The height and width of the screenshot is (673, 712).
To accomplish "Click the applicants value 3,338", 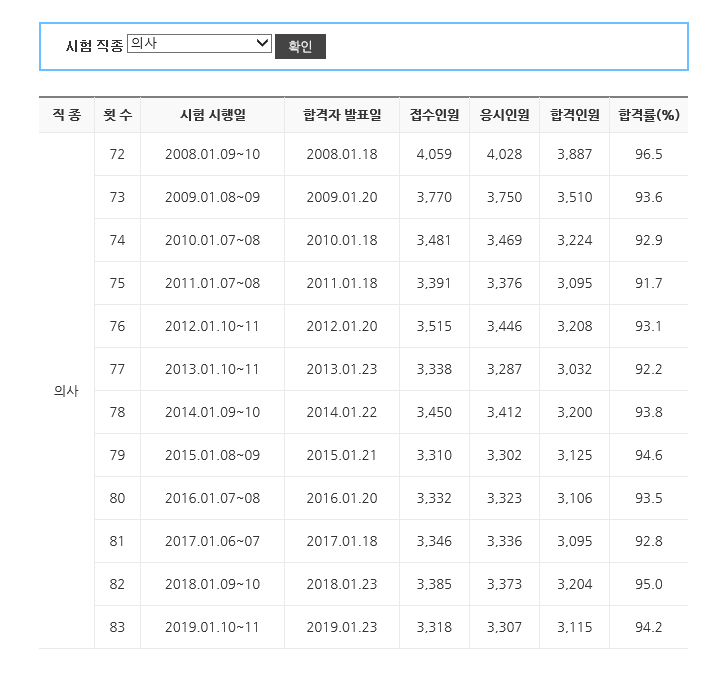I will click(x=435, y=369).
